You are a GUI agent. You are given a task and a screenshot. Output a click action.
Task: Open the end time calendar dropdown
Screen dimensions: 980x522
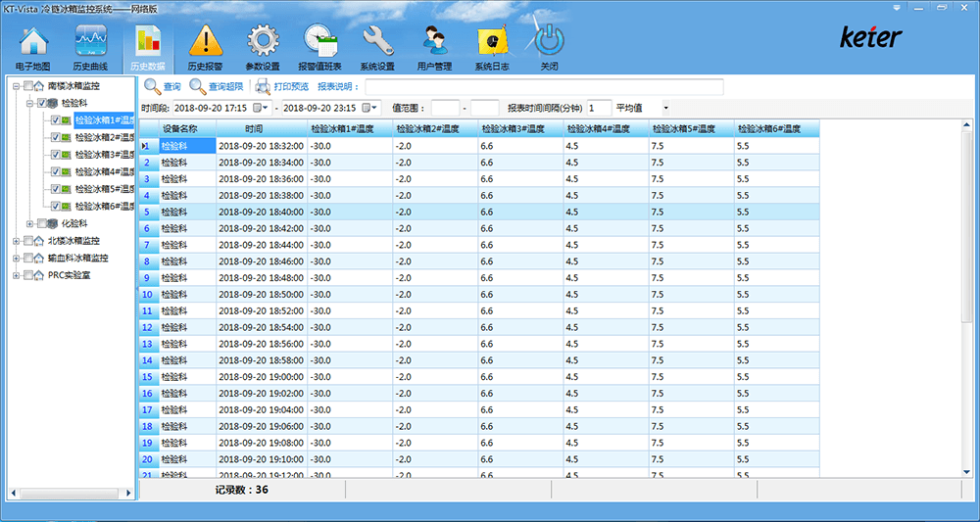370,108
